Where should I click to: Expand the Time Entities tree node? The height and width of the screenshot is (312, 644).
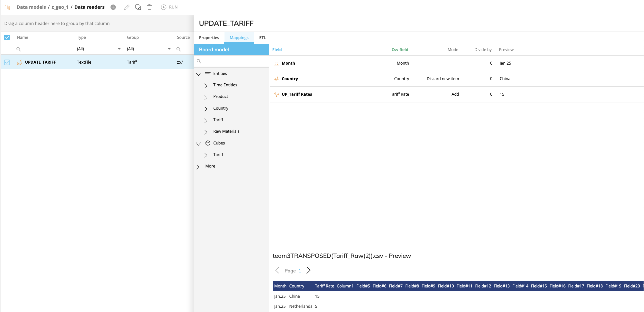point(206,85)
